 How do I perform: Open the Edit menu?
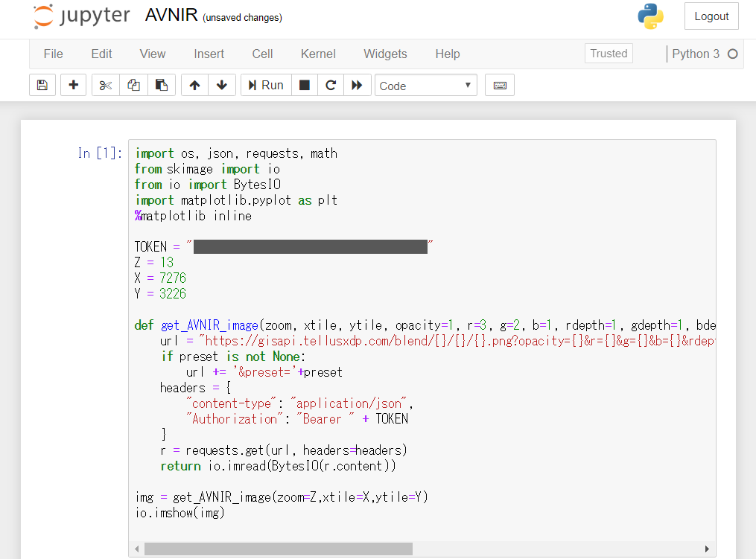102,54
